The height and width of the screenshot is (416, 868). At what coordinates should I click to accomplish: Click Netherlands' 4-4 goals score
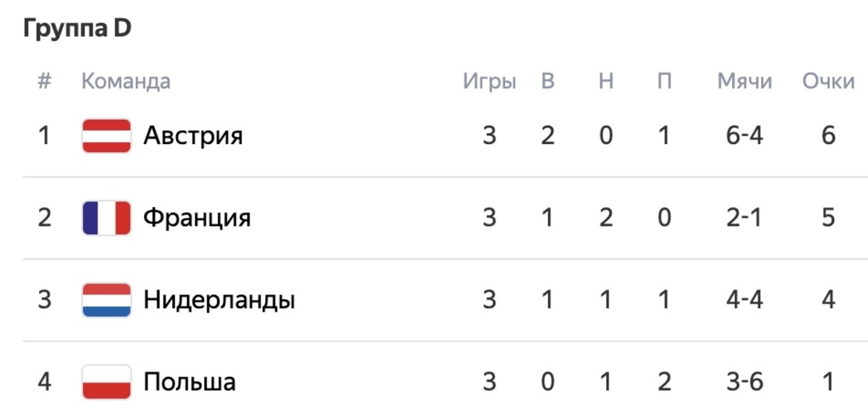(x=745, y=300)
